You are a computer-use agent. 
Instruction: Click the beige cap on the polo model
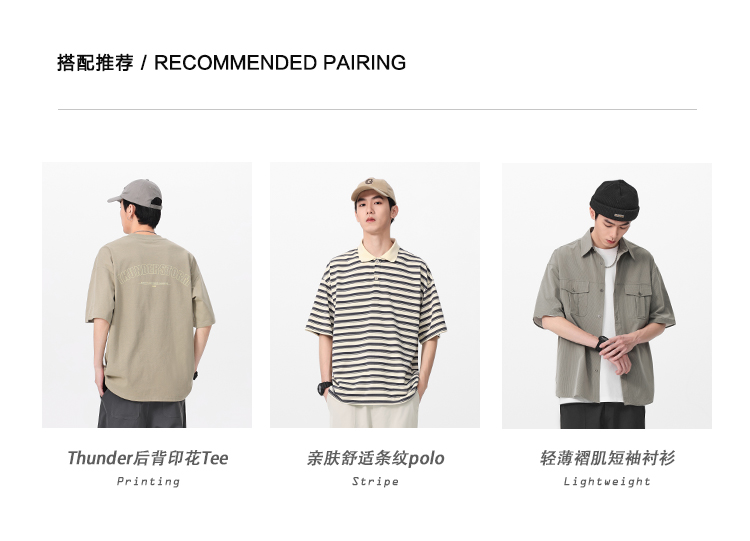[x=374, y=189]
